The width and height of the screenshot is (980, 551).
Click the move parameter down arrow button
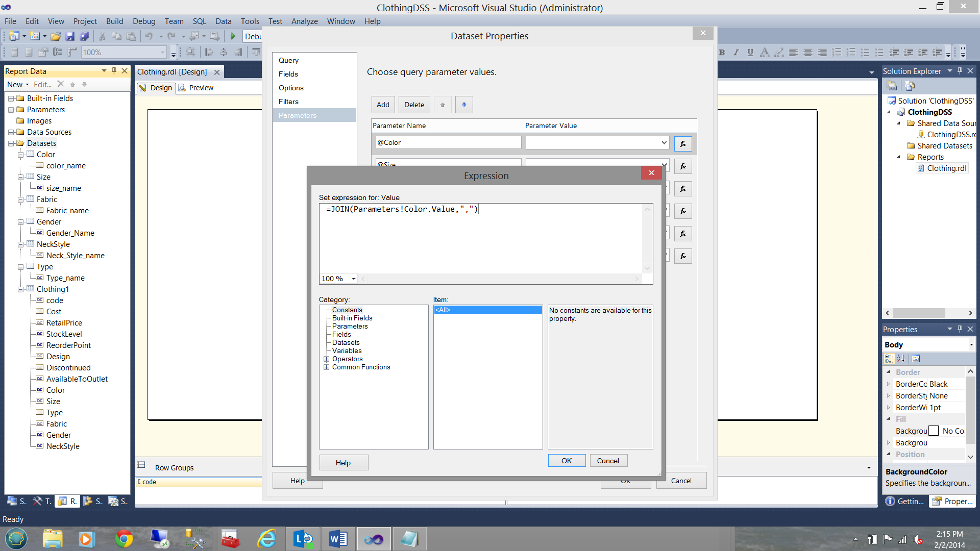tap(463, 105)
